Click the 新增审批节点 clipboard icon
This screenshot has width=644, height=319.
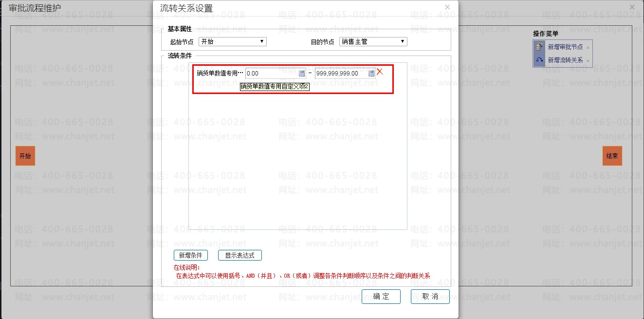click(x=539, y=46)
